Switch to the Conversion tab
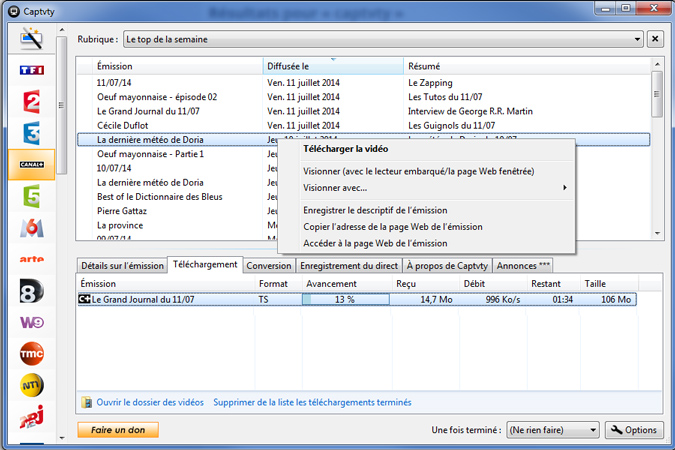This screenshot has height=450, width=675. 269,265
